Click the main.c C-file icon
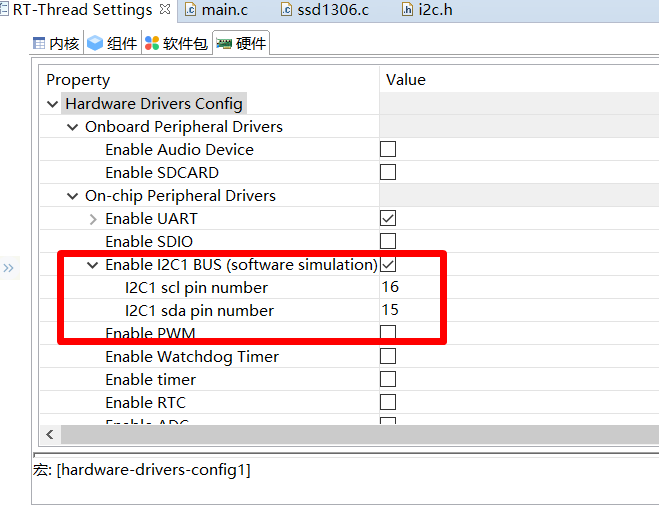 click(x=190, y=9)
